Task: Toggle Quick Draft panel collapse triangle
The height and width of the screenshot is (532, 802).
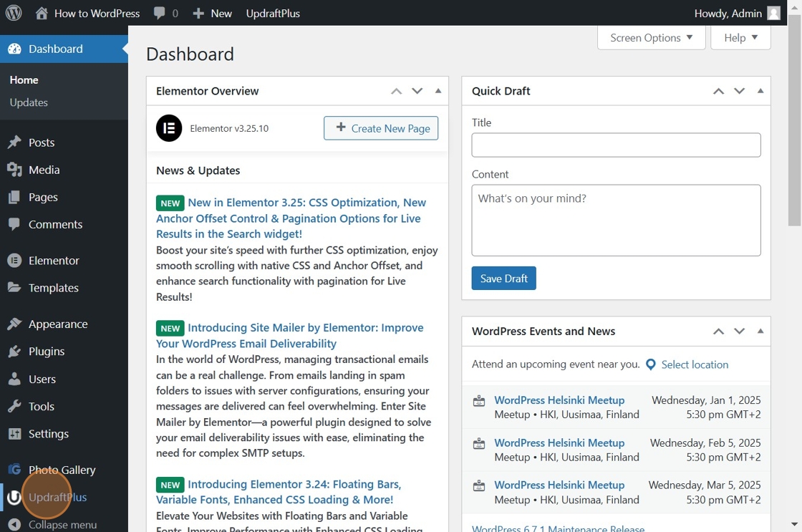Action: click(760, 90)
